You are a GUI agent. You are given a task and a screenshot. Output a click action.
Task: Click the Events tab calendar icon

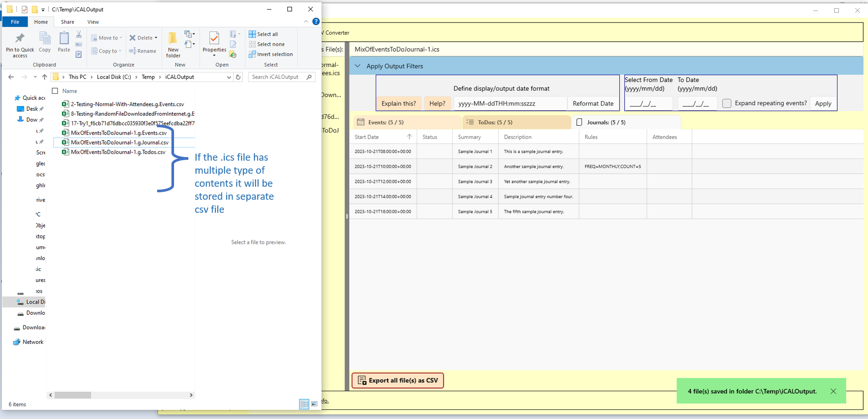[x=361, y=122]
